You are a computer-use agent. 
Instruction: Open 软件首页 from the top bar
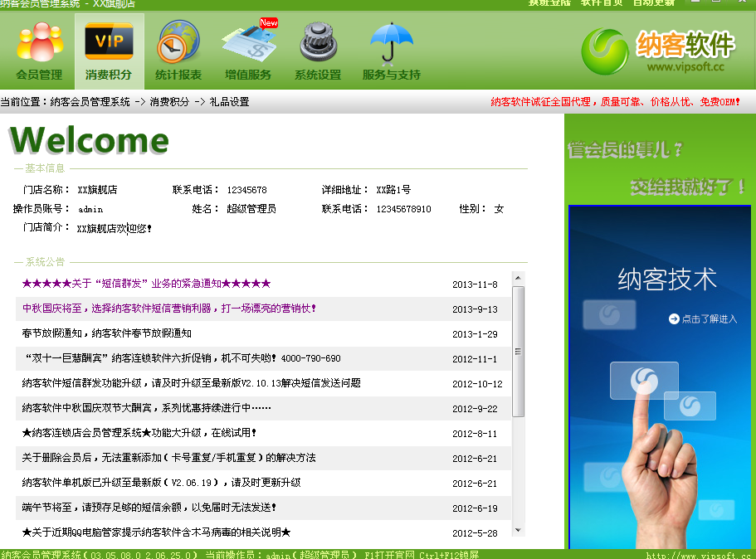click(602, 3)
